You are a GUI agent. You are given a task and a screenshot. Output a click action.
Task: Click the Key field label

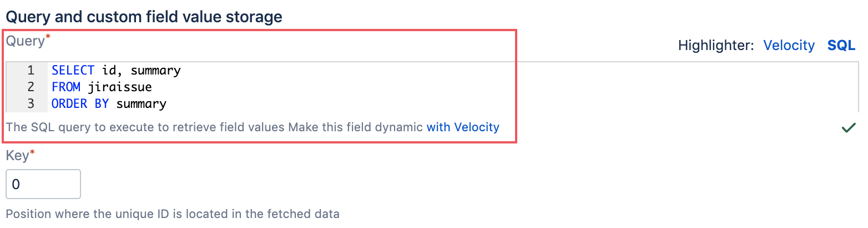click(x=17, y=156)
